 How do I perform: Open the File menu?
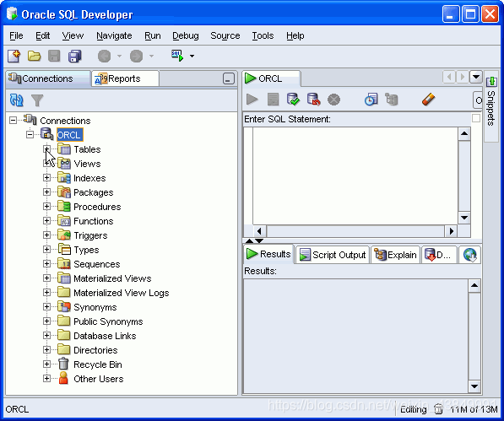pyautogui.click(x=16, y=35)
